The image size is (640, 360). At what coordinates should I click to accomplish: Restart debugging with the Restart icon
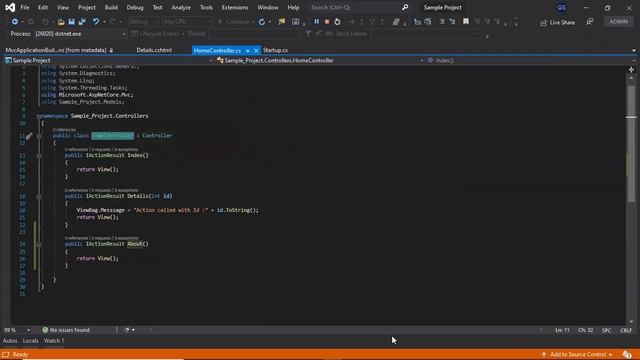[x=337, y=22]
